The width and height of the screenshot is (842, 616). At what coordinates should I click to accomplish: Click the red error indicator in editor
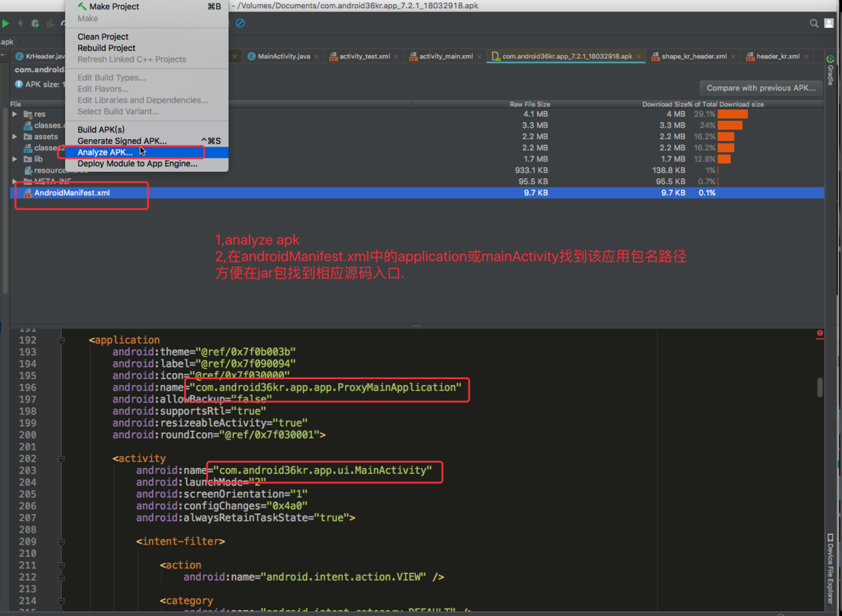820,333
